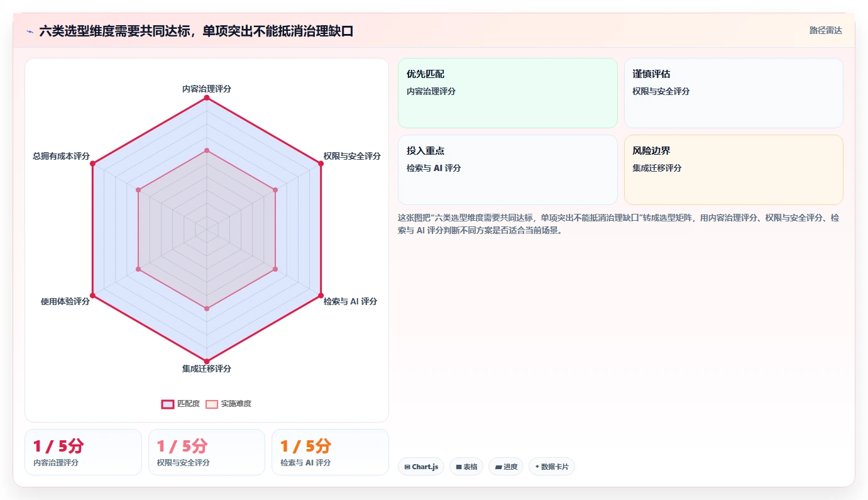Open the 风险边界 card

[733, 170]
